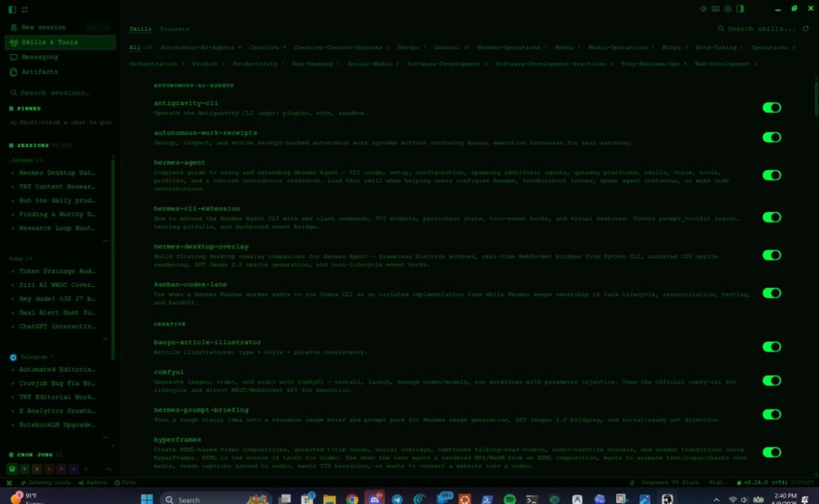Image resolution: width=819 pixels, height=504 pixels.
Task: Filter by Red-Teaming category
Action: 316,64
